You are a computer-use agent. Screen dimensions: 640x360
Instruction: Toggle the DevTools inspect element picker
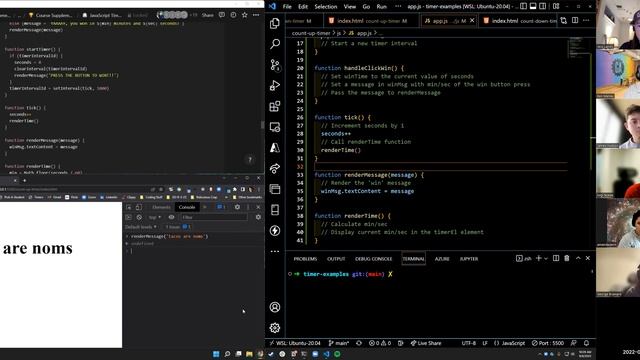pos(129,207)
